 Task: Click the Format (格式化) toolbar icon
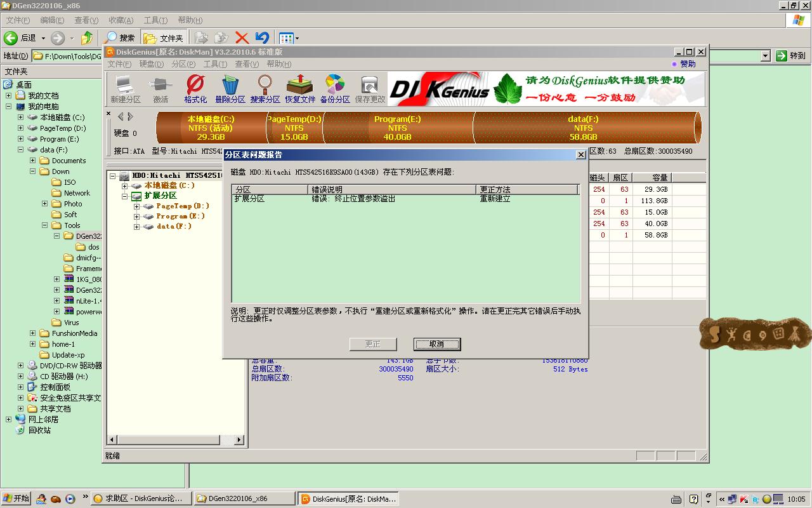click(x=195, y=89)
